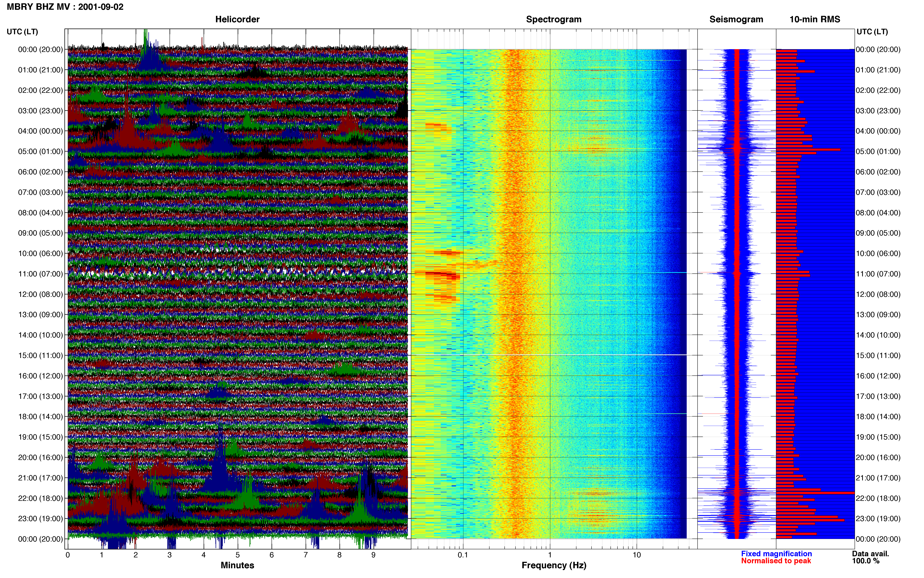This screenshot has width=924, height=578.
Task: Click the left '15:00 (11:00)' time label
Action: click(x=41, y=356)
